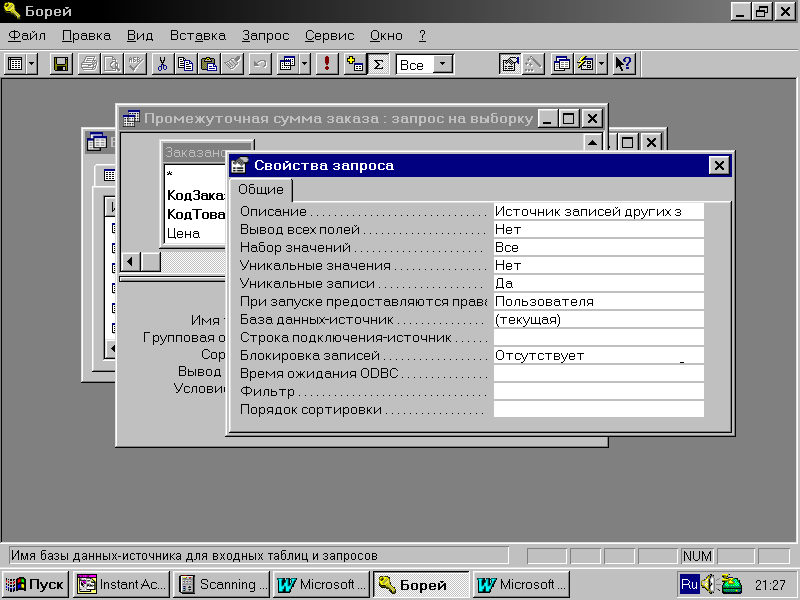Open the Правка menu

(86, 36)
